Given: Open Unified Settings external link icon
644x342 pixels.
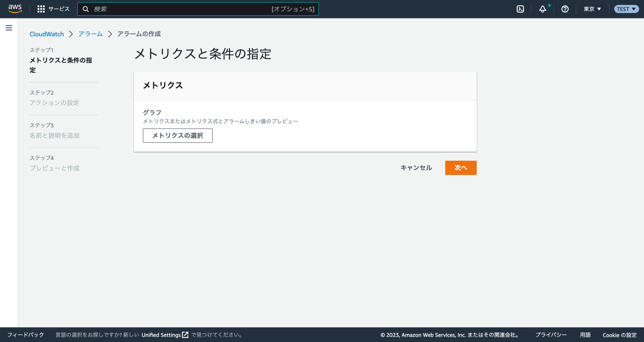Looking at the screenshot, I should [185, 335].
